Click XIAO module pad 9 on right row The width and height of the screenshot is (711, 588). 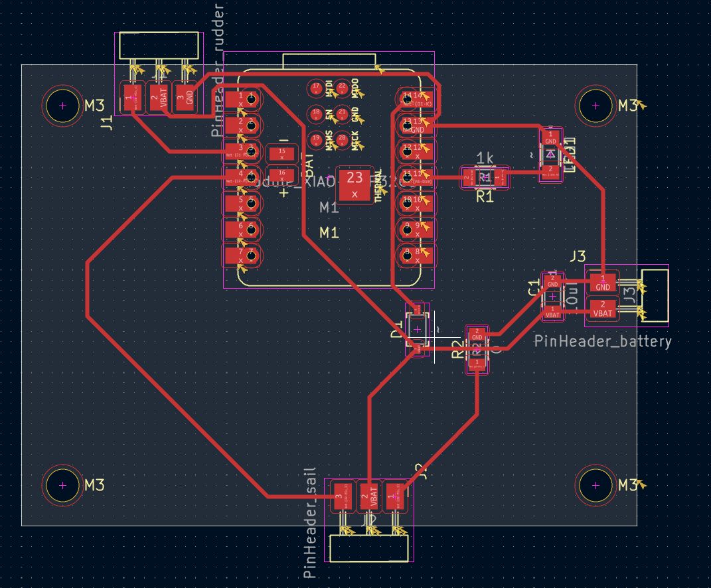[416, 229]
